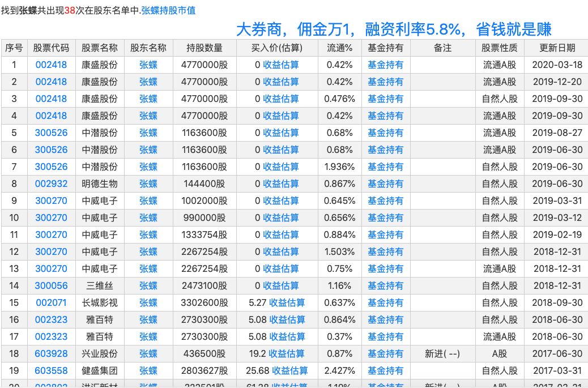Open stock code 300270 in row 12
Viewport: 588px width, 388px height.
tap(51, 252)
